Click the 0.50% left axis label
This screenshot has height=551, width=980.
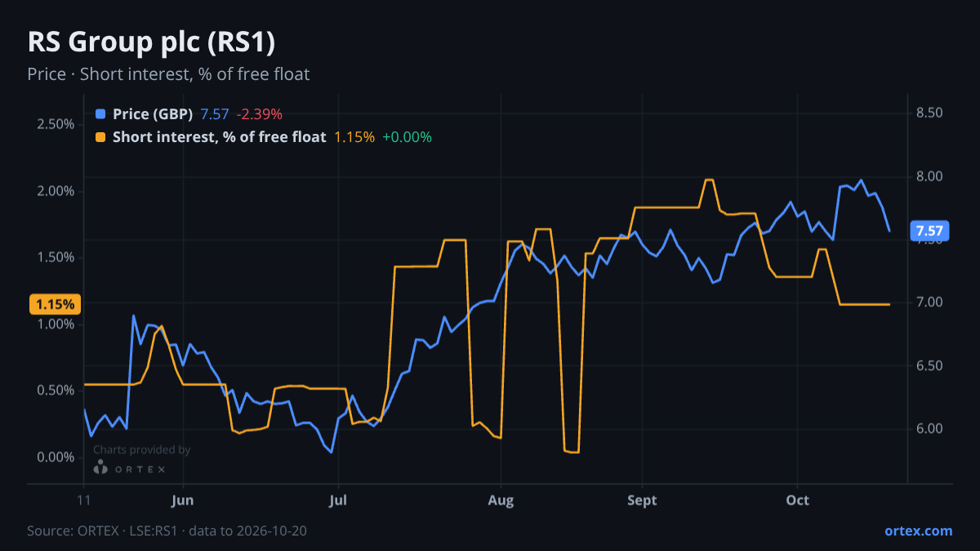point(56,390)
